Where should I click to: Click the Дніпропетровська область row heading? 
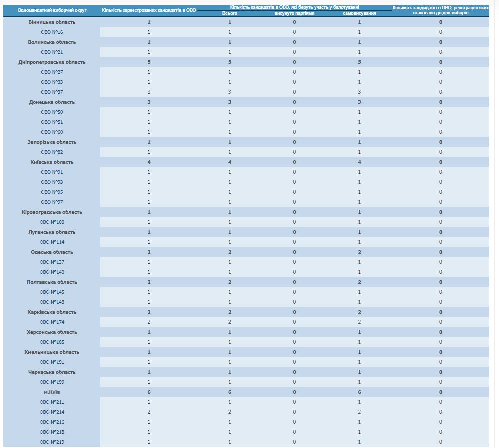click(x=52, y=62)
